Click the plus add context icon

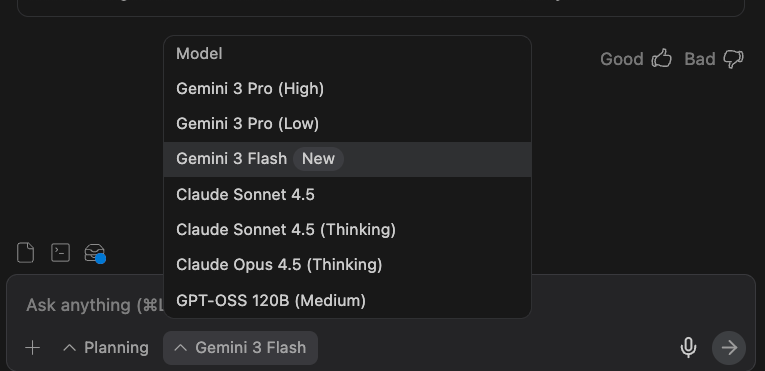[33, 348]
